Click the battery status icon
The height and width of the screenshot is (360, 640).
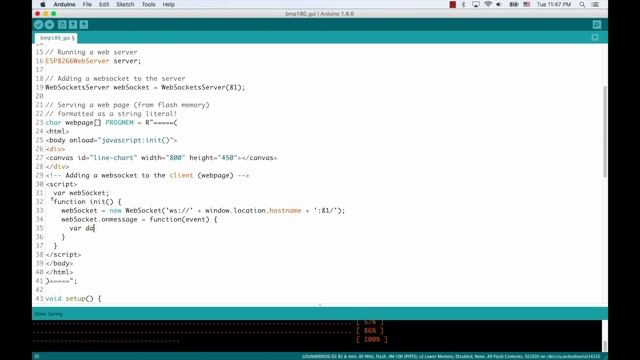(514, 4)
